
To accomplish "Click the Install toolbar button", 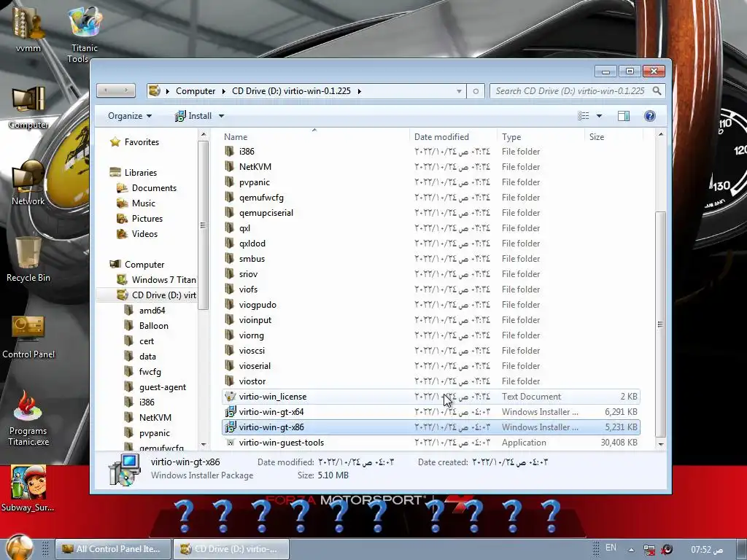I will (193, 116).
